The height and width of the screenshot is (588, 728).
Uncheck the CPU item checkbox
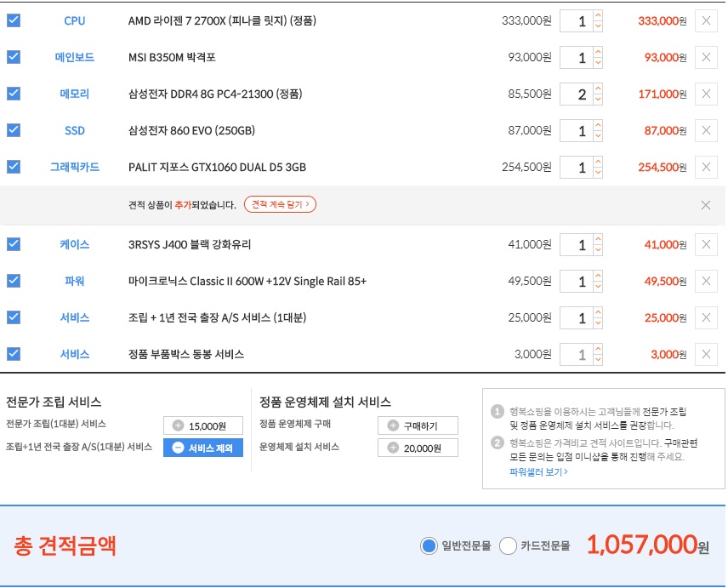click(14, 20)
